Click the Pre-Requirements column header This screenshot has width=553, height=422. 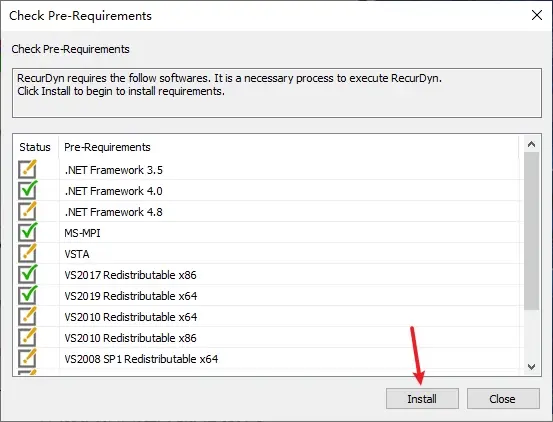107,147
